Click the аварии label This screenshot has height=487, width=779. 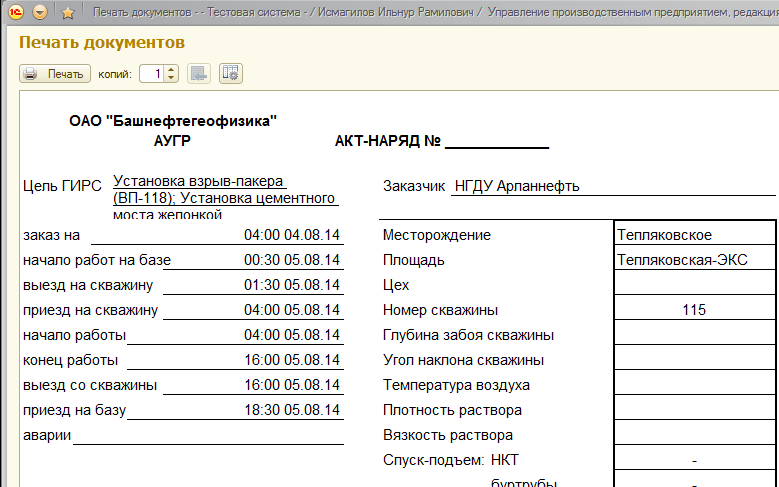pyautogui.click(x=47, y=435)
